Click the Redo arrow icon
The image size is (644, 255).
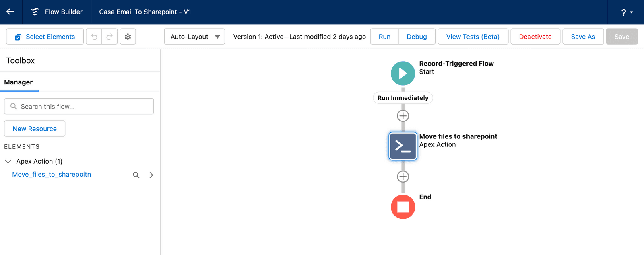(109, 37)
